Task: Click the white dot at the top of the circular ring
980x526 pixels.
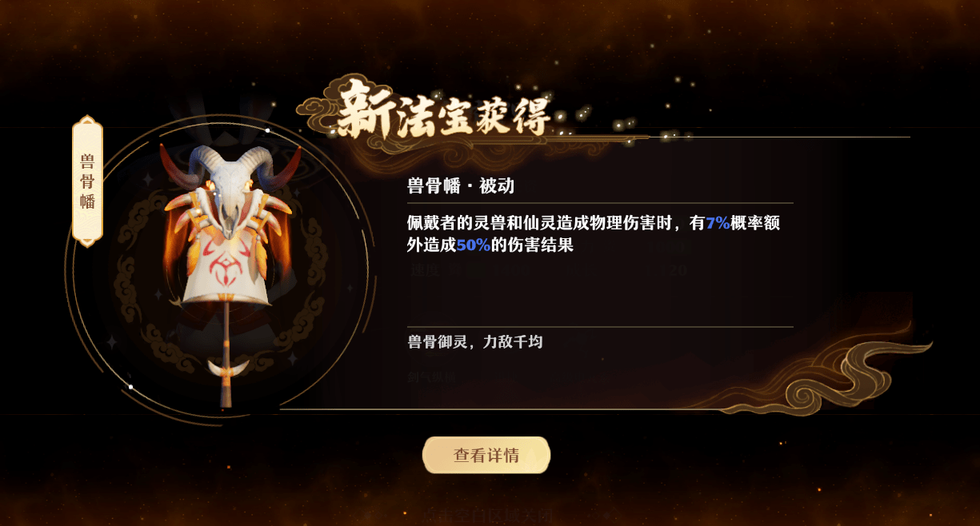Action: point(267,130)
